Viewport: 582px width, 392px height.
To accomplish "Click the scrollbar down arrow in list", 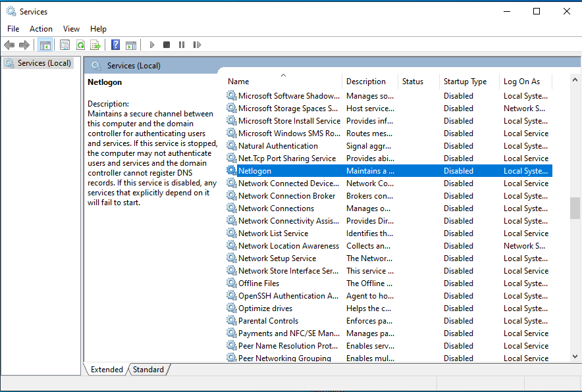I will point(575,356).
